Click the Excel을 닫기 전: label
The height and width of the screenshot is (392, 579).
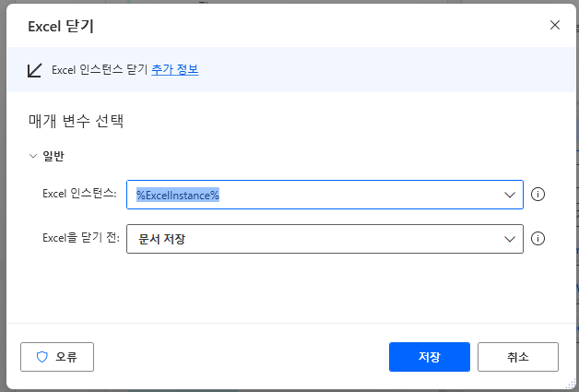pos(81,238)
